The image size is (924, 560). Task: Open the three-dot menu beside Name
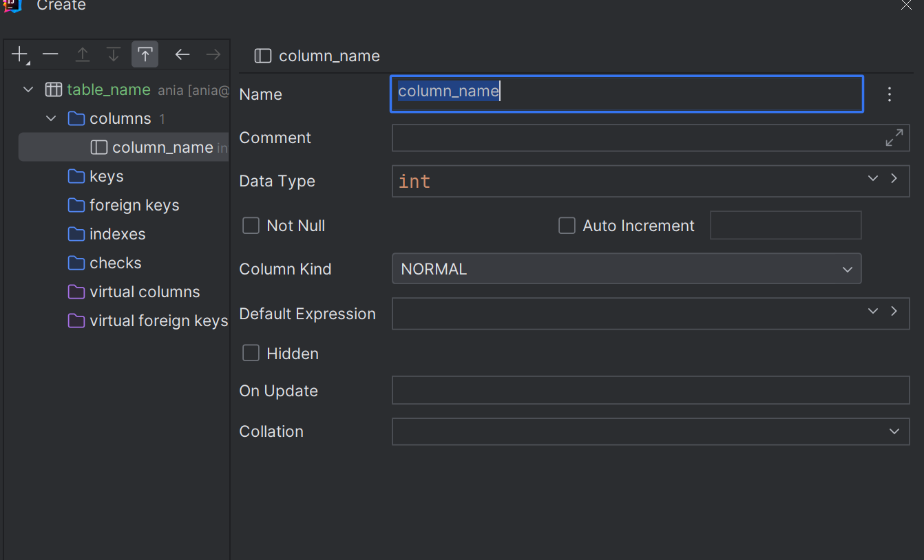pos(890,94)
